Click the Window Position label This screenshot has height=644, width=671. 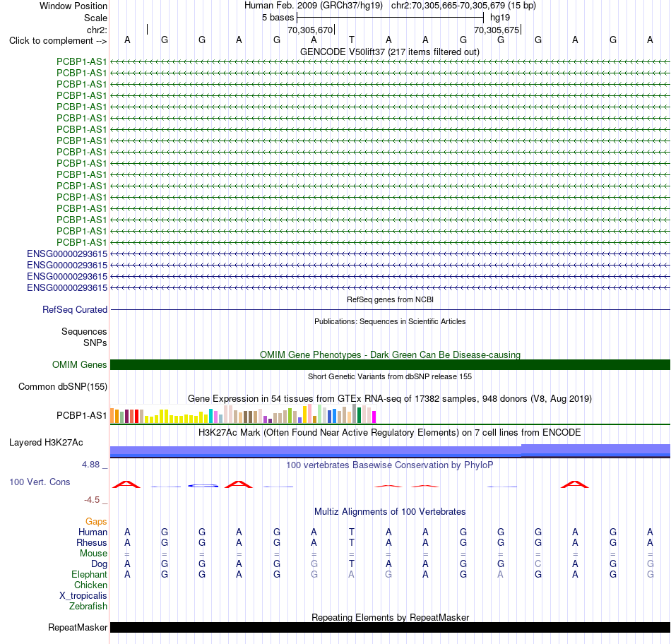click(x=73, y=6)
